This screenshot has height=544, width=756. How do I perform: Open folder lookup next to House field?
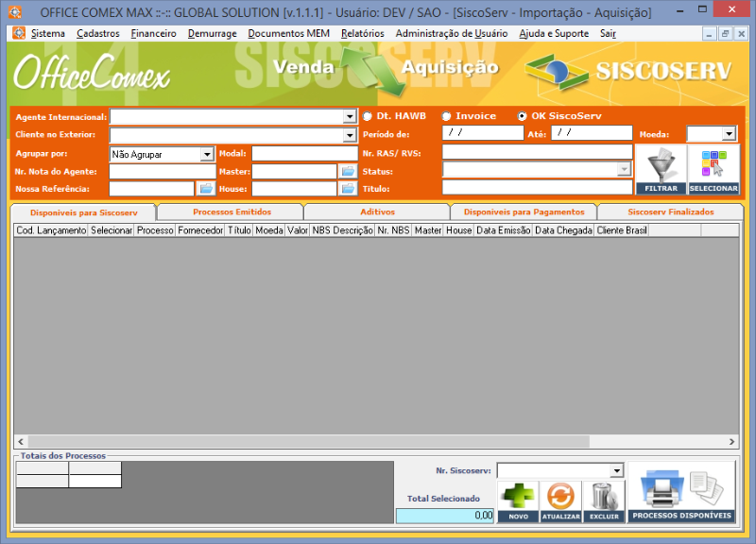(348, 188)
